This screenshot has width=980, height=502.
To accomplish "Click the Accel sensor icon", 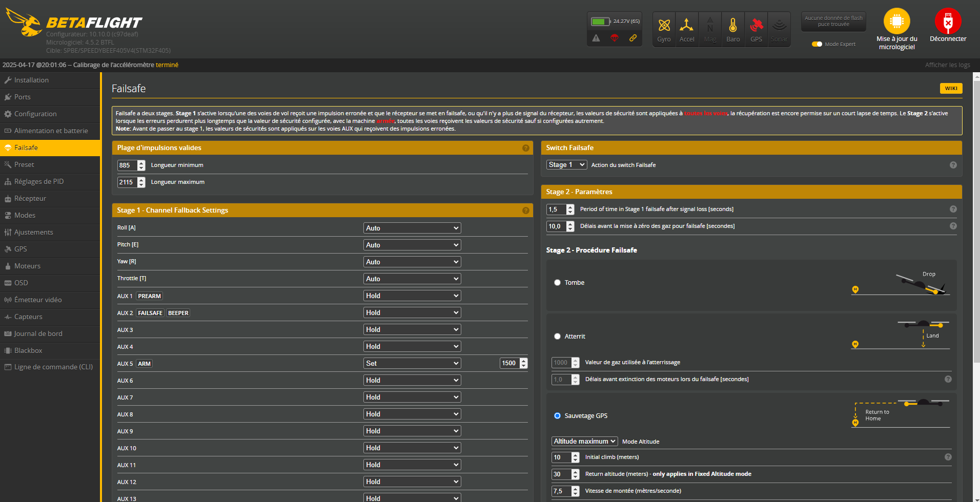I will (x=686, y=26).
